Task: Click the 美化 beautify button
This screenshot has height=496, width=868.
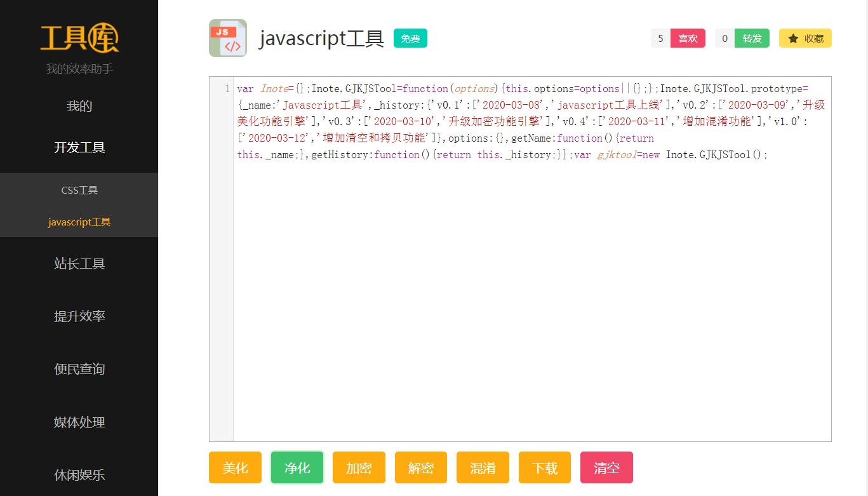Action: [x=235, y=468]
